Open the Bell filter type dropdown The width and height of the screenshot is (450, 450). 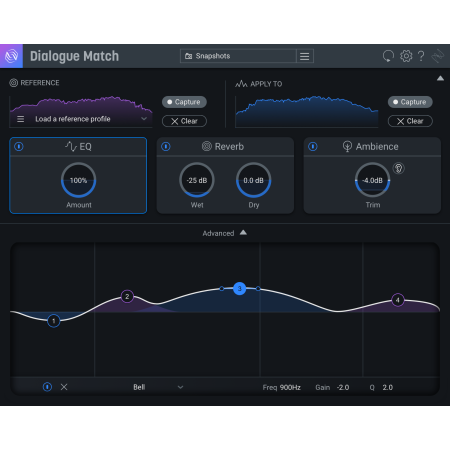(x=180, y=387)
